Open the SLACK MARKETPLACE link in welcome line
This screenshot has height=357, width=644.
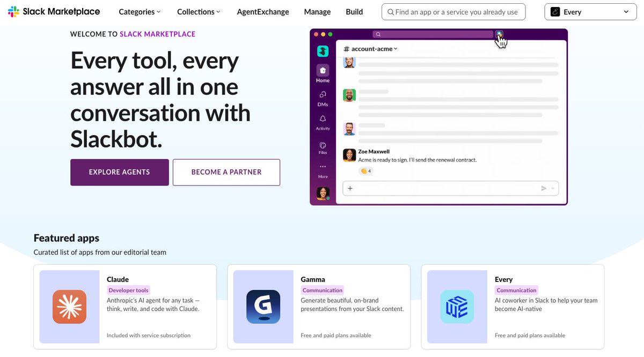(x=158, y=34)
